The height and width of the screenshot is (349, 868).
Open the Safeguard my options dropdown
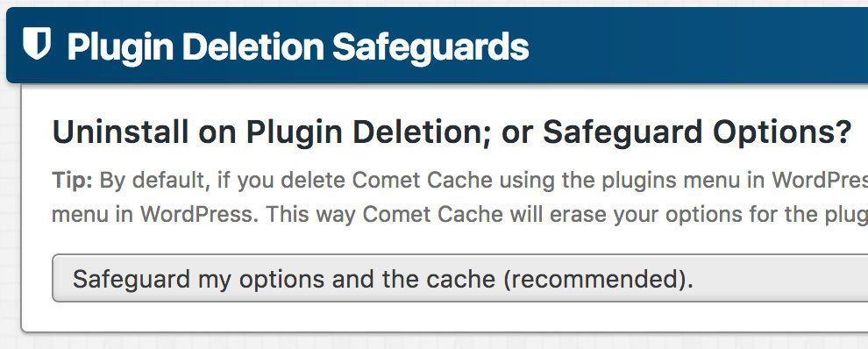click(460, 278)
